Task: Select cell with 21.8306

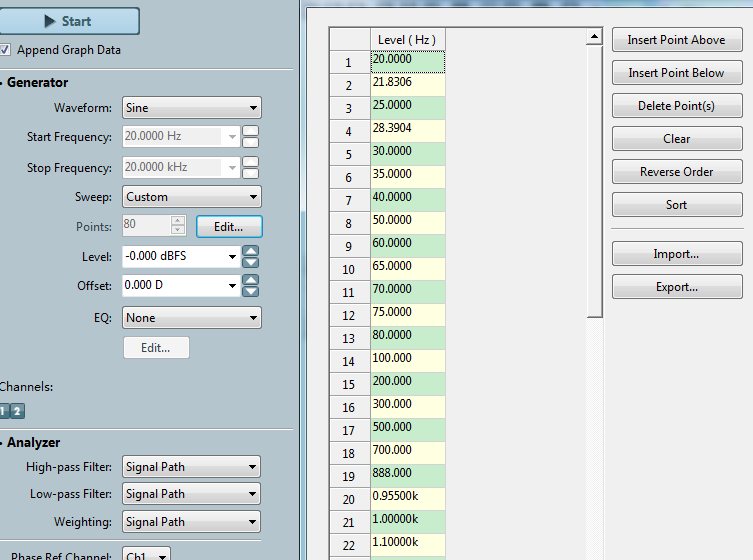Action: (x=408, y=85)
